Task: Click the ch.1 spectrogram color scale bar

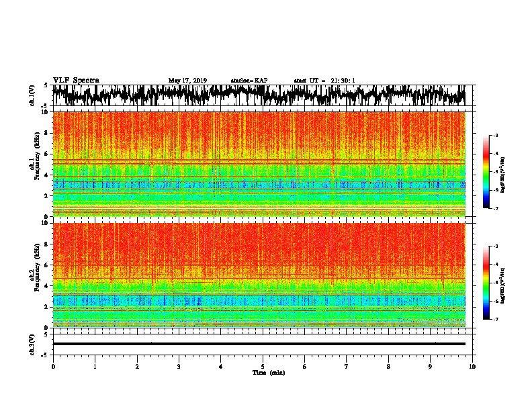Action: coord(486,172)
